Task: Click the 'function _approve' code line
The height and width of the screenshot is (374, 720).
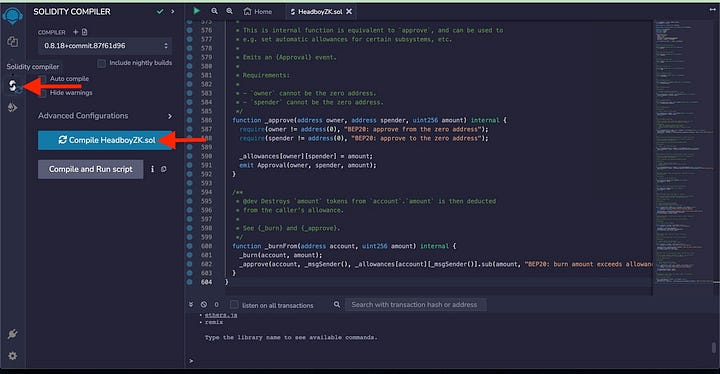Action: (370, 120)
